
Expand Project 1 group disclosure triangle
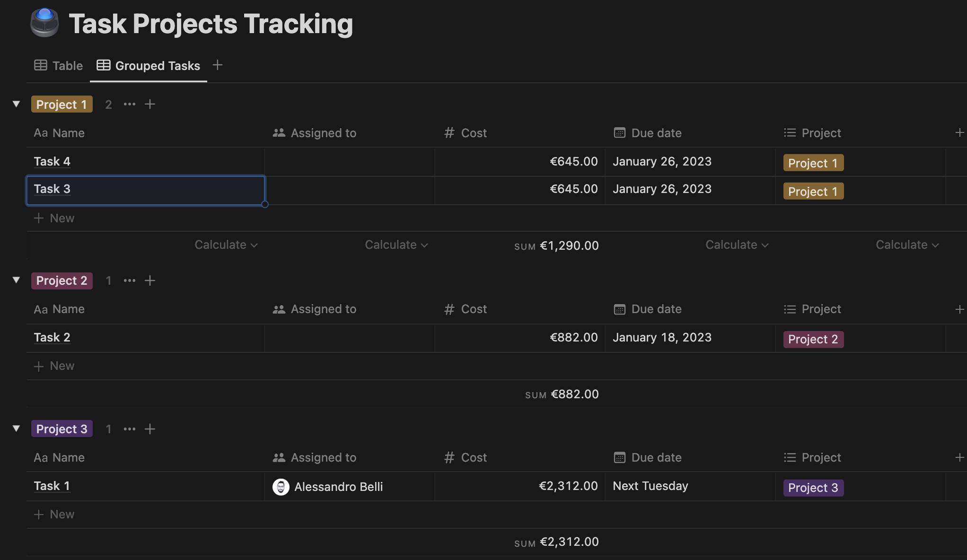[16, 104]
